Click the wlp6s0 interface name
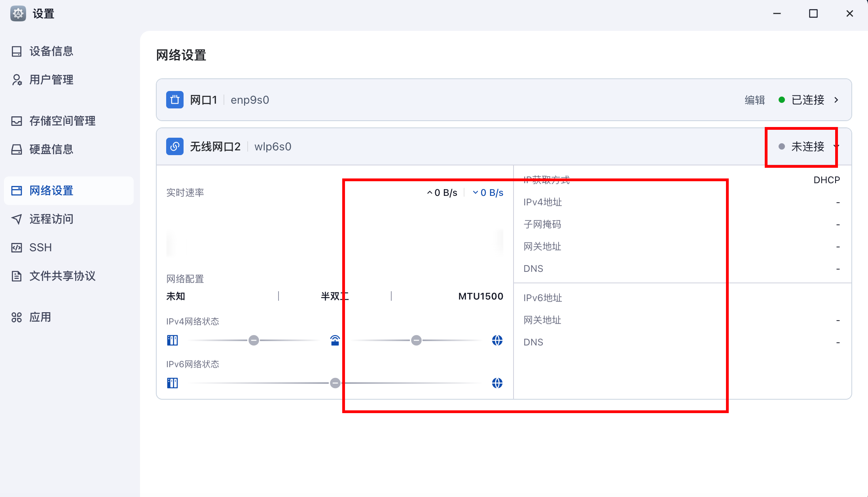Image resolution: width=868 pixels, height=497 pixels. pos(273,147)
